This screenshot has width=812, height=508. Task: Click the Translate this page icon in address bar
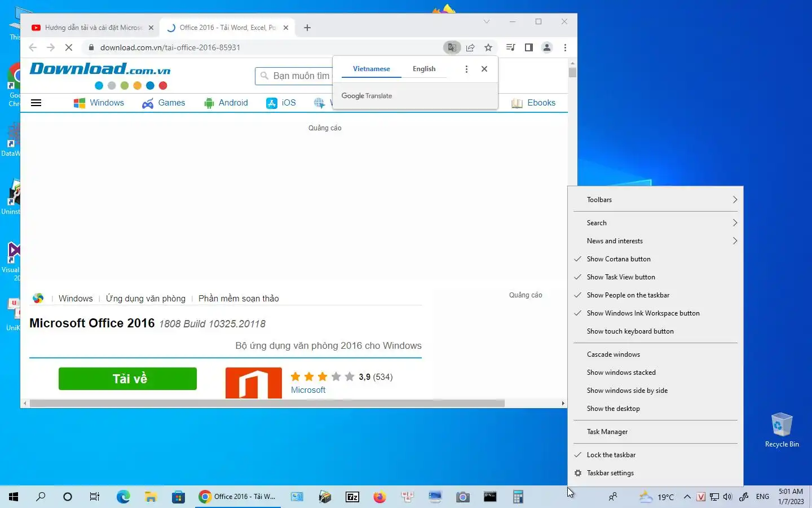(x=452, y=47)
